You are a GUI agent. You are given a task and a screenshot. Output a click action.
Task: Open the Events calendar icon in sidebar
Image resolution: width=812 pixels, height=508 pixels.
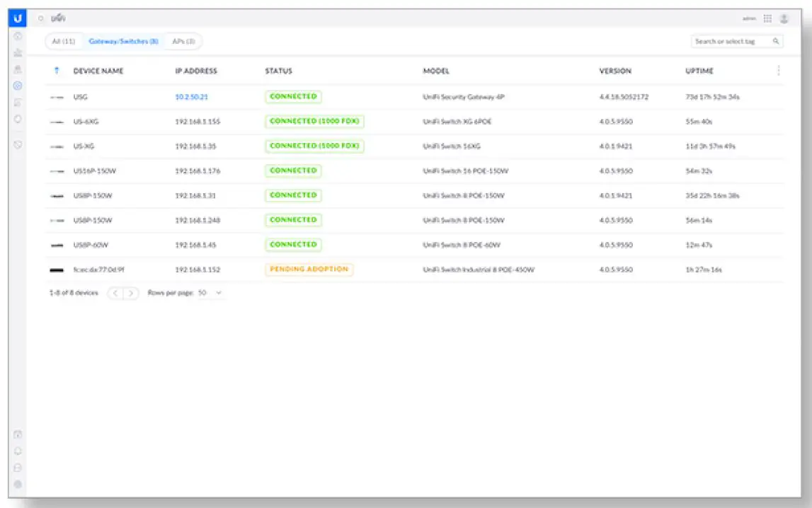point(18,434)
